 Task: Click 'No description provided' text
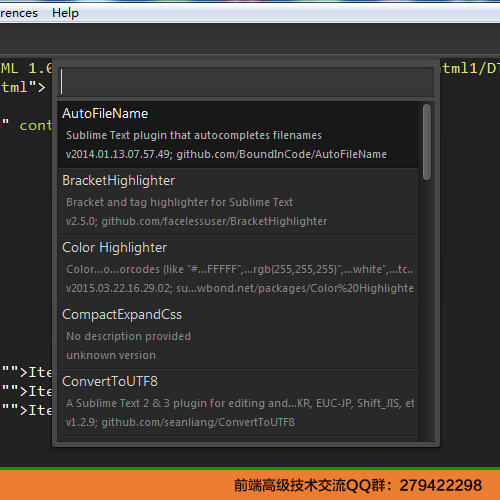click(128, 336)
